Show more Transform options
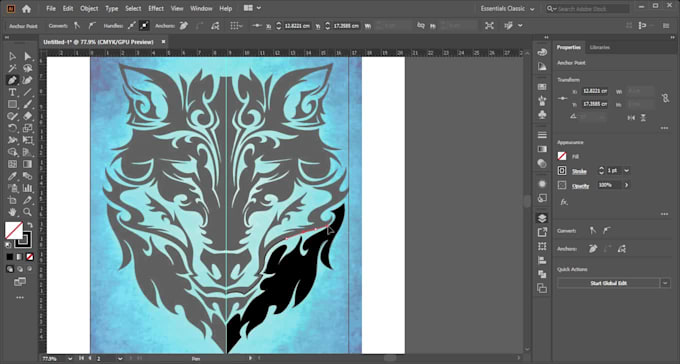The width and height of the screenshot is (680, 364). pos(664,128)
